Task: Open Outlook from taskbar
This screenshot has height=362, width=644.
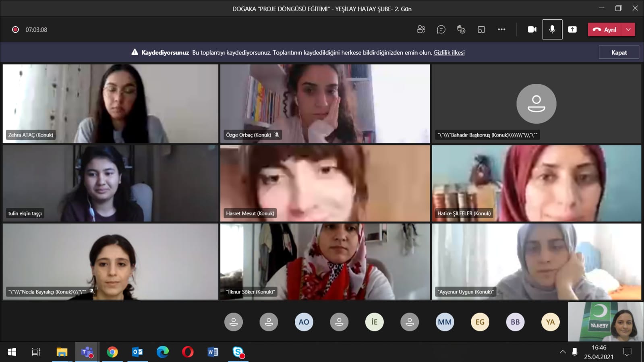Action: tap(137, 352)
